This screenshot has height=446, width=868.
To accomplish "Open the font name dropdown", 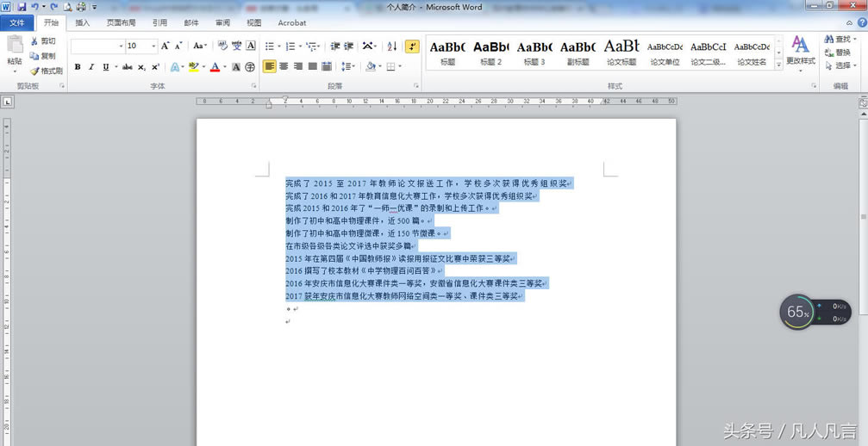I will [121, 46].
